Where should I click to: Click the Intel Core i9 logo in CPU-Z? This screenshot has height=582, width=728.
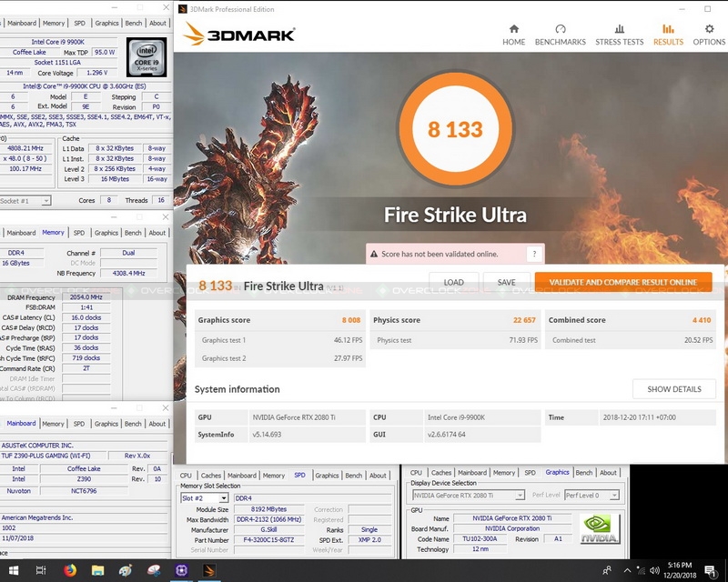point(147,57)
